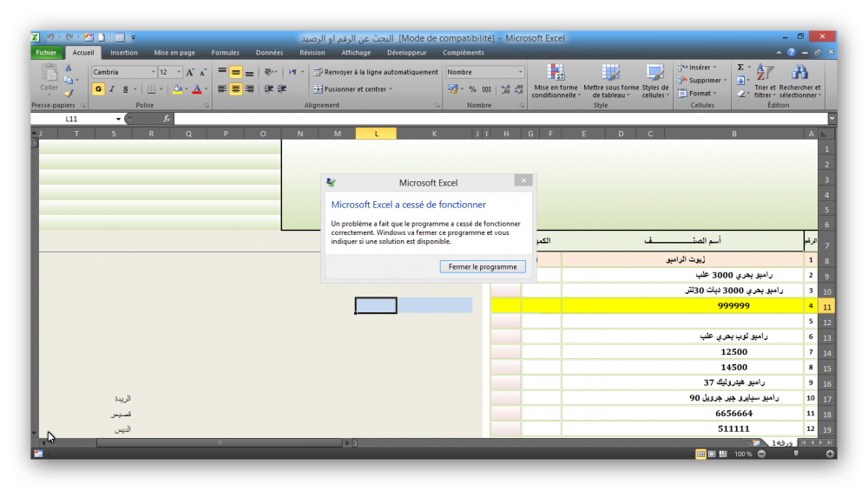Click the zoom out minus button

point(762,454)
